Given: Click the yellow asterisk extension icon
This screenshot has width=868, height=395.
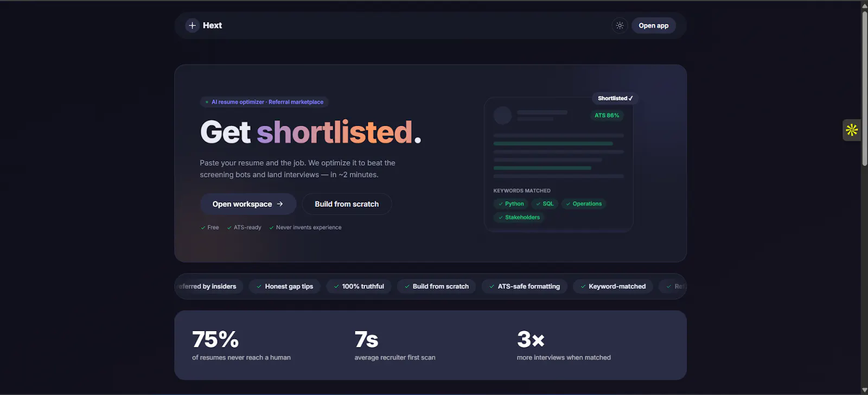Looking at the screenshot, I should [x=852, y=130].
